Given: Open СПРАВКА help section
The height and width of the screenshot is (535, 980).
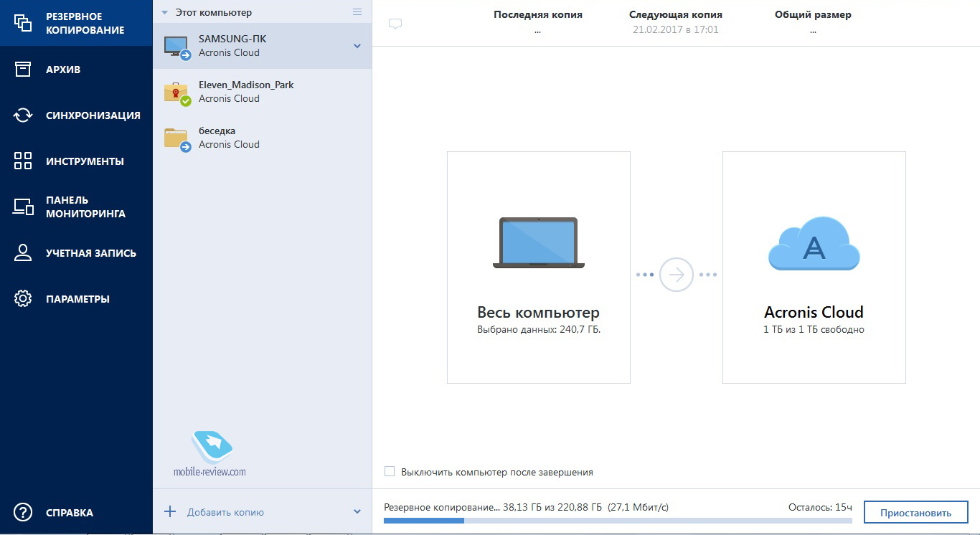Looking at the screenshot, I should tap(76, 513).
